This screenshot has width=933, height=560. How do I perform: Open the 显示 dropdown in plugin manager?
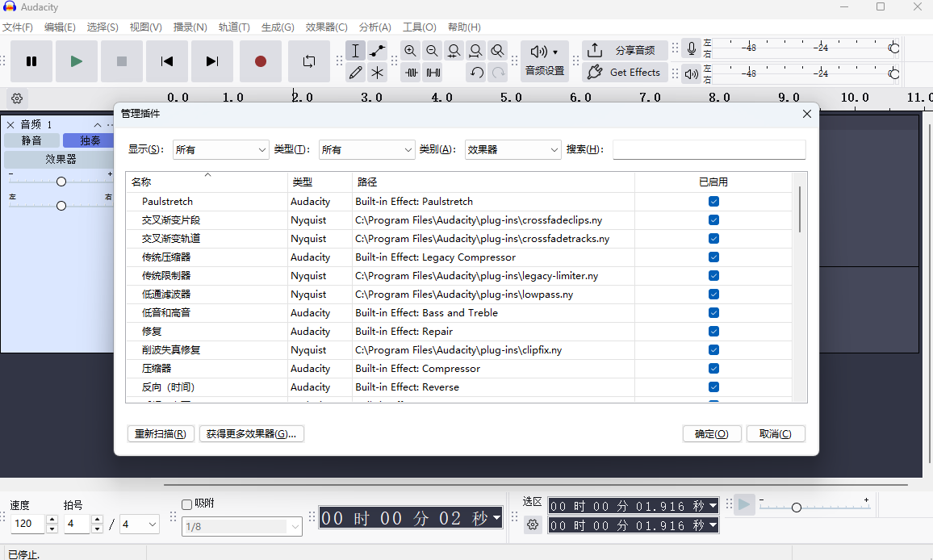tap(220, 150)
